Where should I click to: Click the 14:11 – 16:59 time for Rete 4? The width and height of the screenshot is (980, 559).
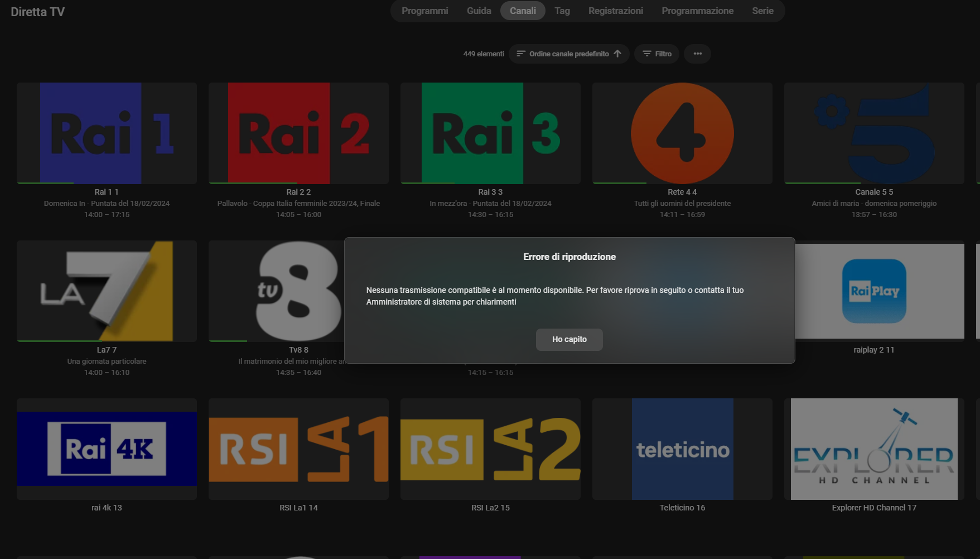pos(682,215)
